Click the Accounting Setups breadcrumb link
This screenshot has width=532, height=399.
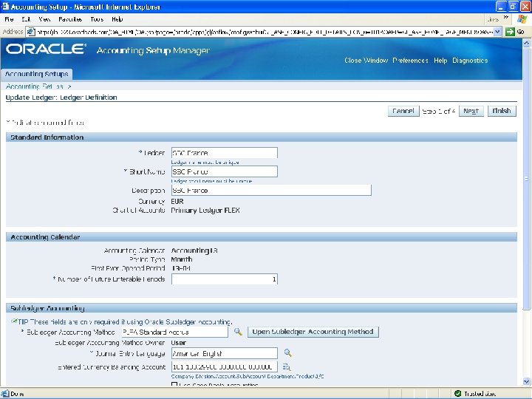coord(35,86)
